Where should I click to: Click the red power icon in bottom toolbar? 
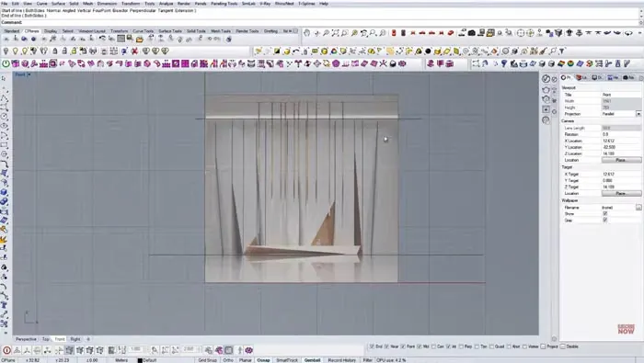pyautogui.click(x=7, y=350)
